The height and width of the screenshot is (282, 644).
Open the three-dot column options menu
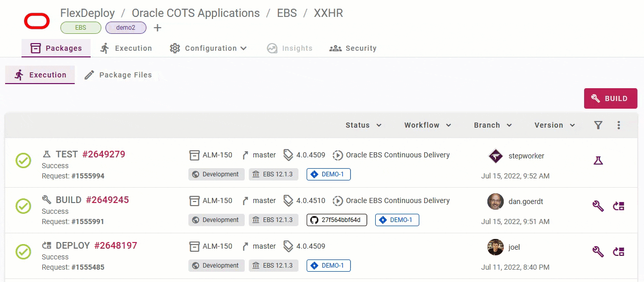[619, 125]
